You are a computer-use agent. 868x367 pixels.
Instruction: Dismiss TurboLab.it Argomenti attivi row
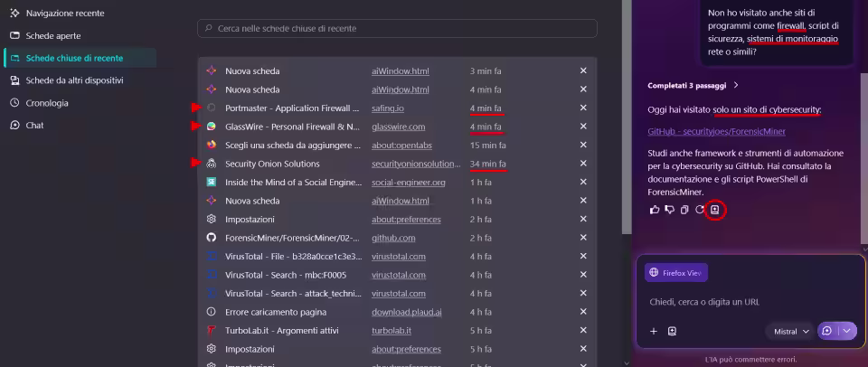(583, 331)
